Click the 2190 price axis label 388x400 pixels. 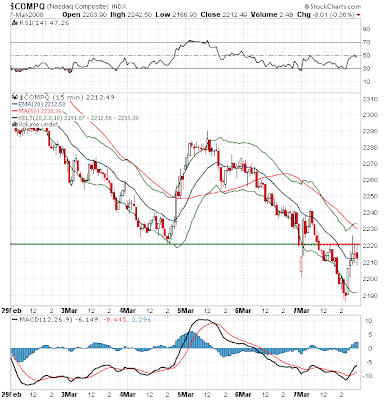point(370,296)
